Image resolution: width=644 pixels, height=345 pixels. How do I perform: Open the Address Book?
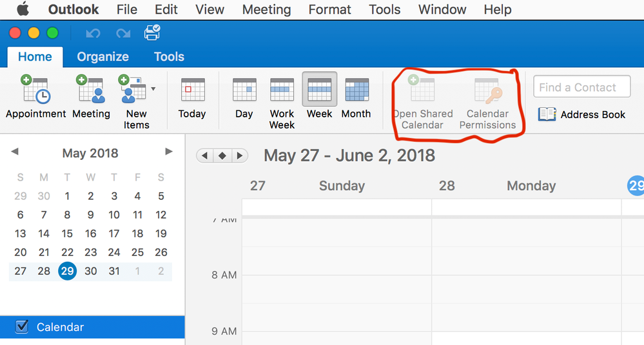click(x=581, y=114)
